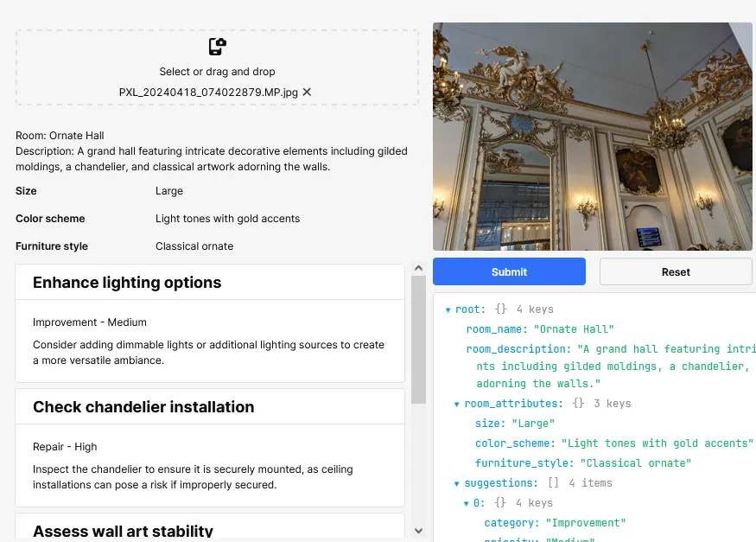This screenshot has height=542, width=756.
Task: Remove the uploaded PXL jpg file
Action: point(307,92)
